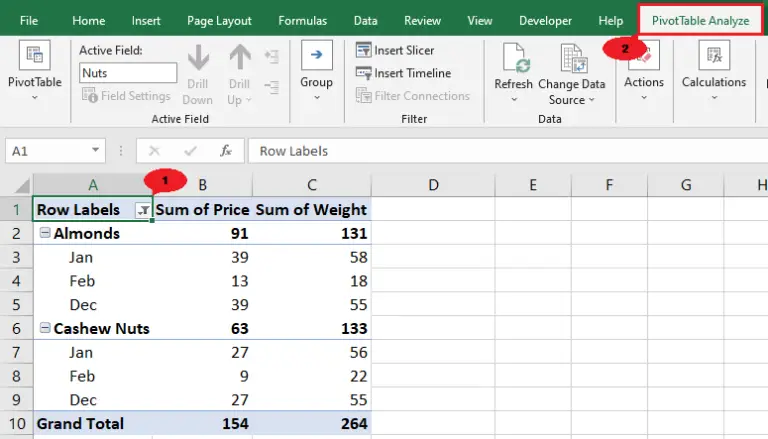Screen dimensions: 768x439
Task: Click the insert function fx icon
Action: (226, 151)
